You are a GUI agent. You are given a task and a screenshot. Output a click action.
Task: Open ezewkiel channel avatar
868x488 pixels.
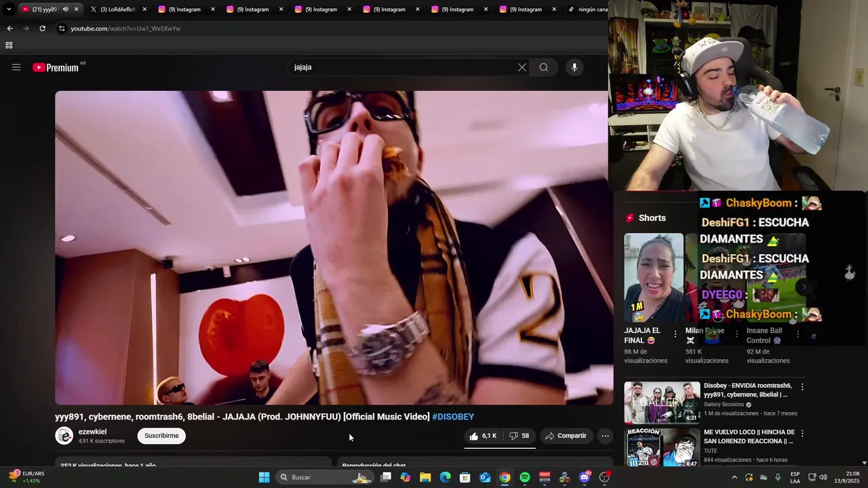tap(64, 436)
